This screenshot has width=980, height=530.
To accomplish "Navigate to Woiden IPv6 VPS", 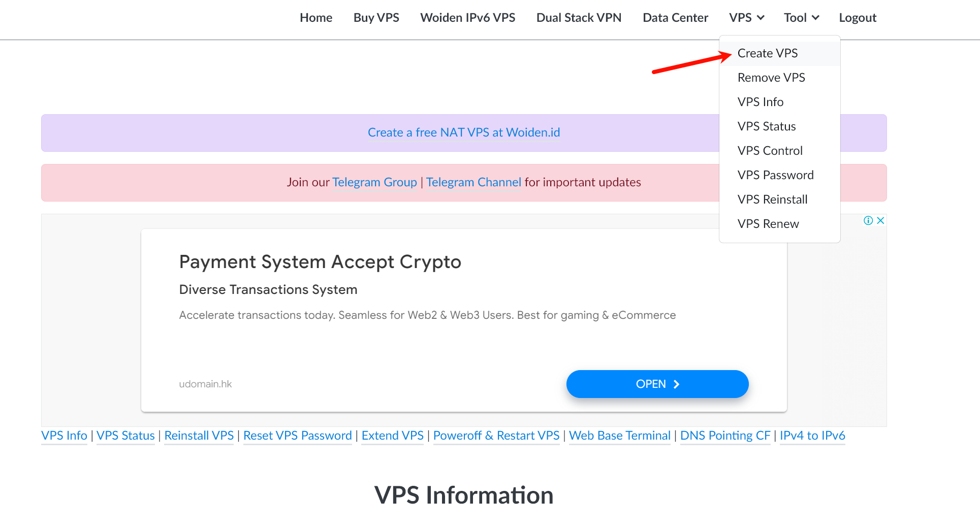I will [467, 18].
